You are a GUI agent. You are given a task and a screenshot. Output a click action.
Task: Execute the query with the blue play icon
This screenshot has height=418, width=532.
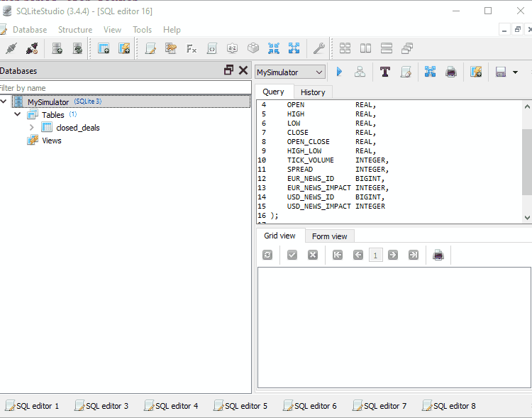[339, 72]
